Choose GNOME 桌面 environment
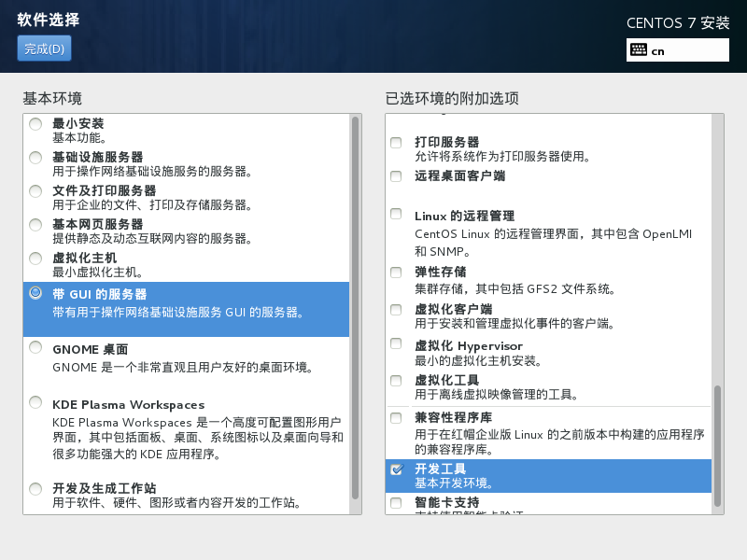 (35, 348)
